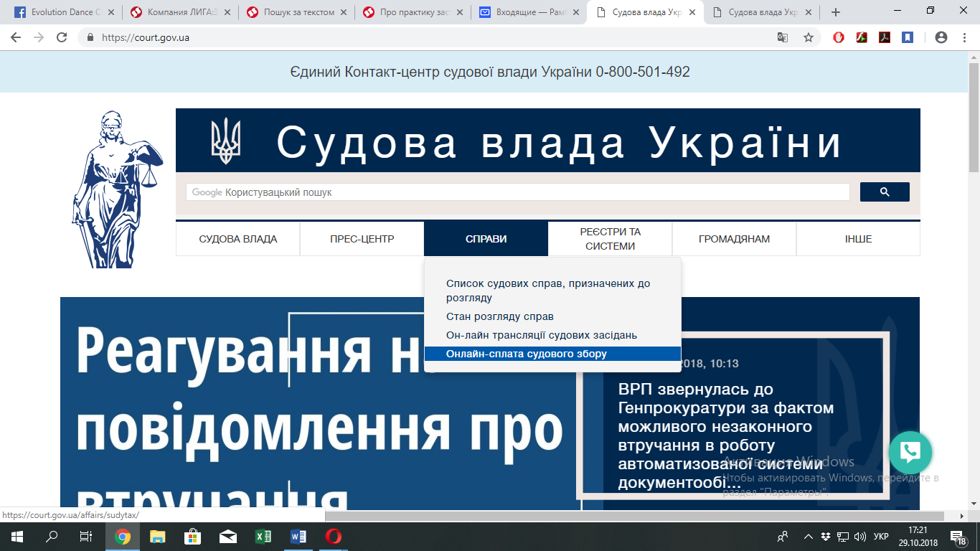Choose Стан розгляду справ from dropdown
The image size is (980, 551).
click(500, 316)
